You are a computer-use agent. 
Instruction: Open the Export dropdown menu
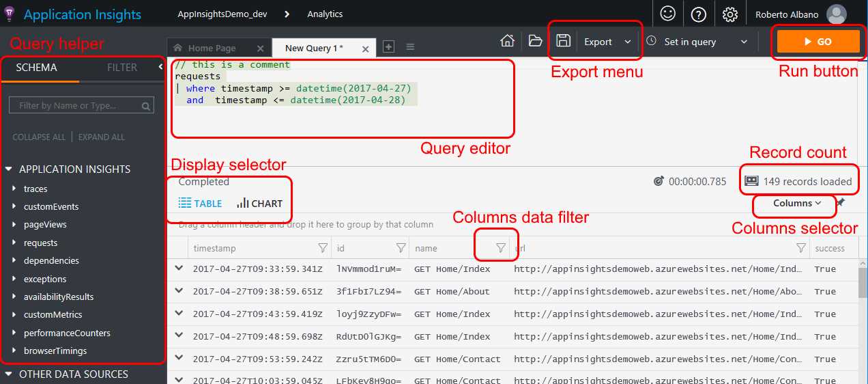click(607, 42)
